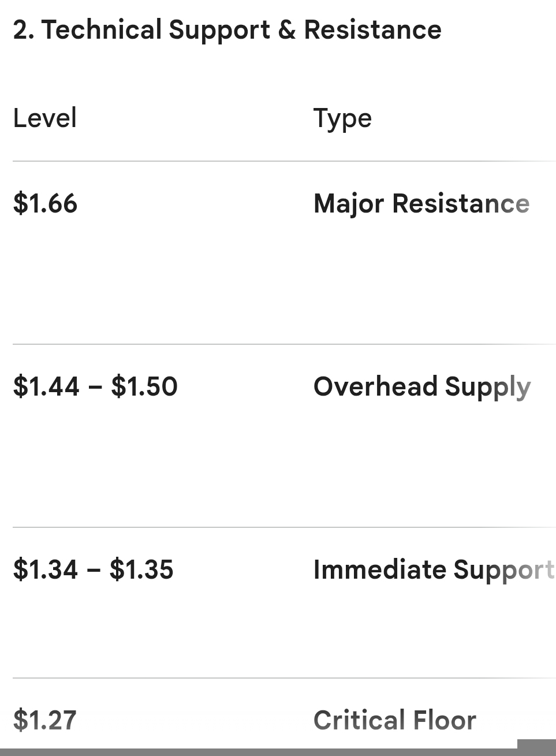Screen dimensions: 556x756
Task: Click the Level column header
Action: pos(45,118)
